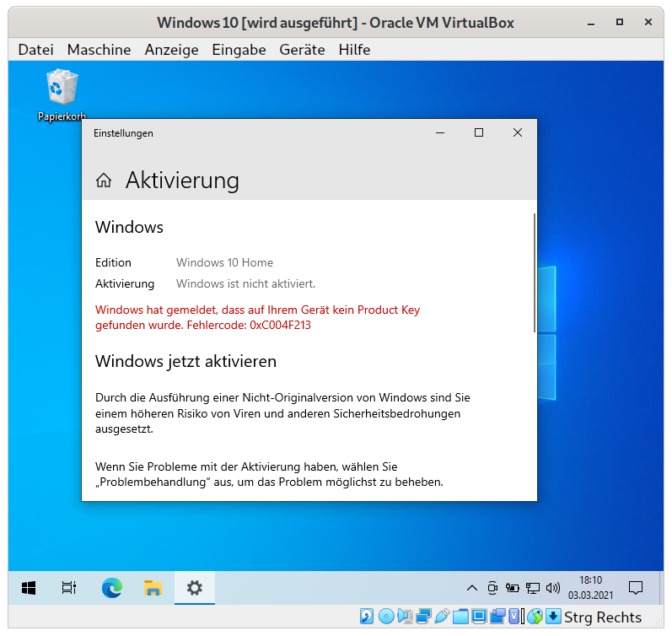Maximize the Einstellungen window
Image resolution: width=672 pixels, height=636 pixels.
479,133
